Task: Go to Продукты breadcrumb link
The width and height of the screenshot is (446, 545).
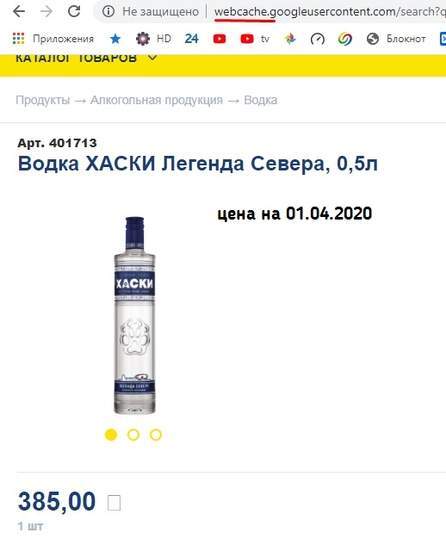Action: 43,100
